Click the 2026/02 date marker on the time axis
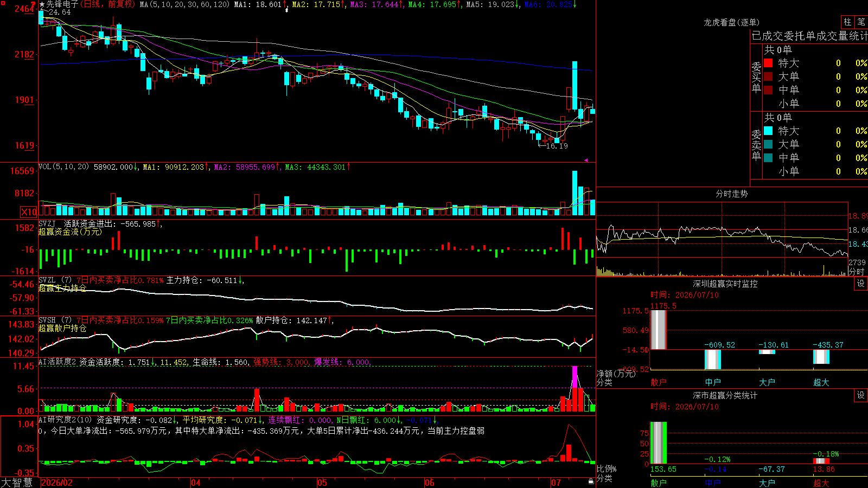868x488 pixels. (57, 483)
